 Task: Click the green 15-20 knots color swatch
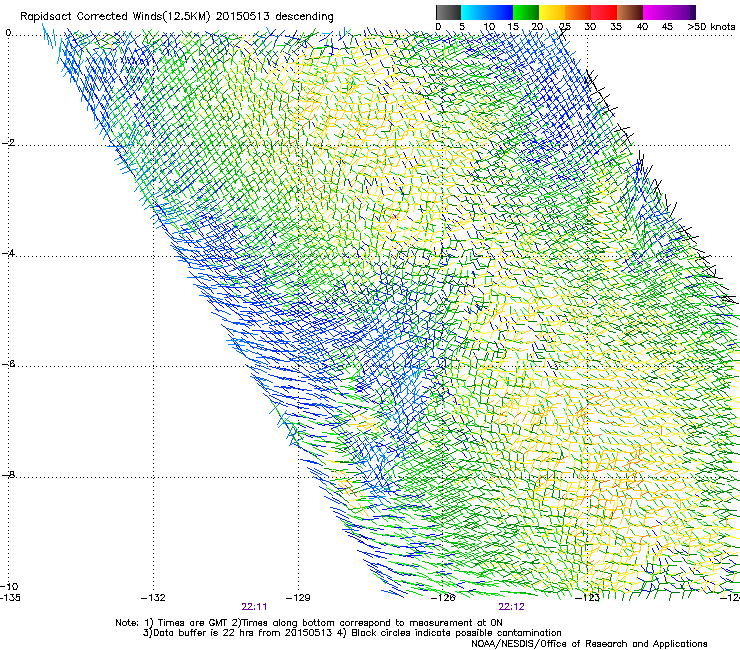(526, 12)
